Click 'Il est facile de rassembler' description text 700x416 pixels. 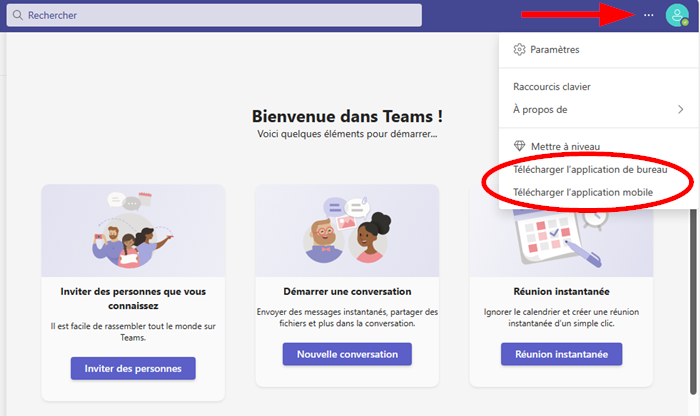tap(133, 332)
